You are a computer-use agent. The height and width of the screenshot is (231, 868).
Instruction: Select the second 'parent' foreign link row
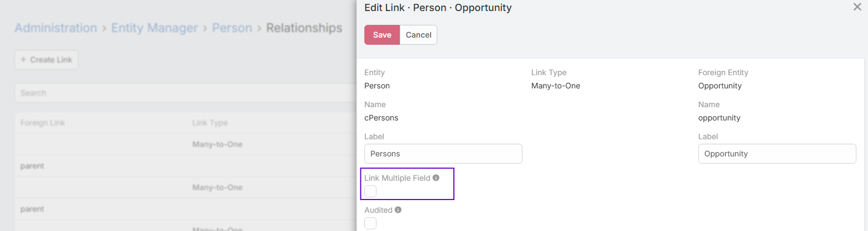[x=32, y=209]
